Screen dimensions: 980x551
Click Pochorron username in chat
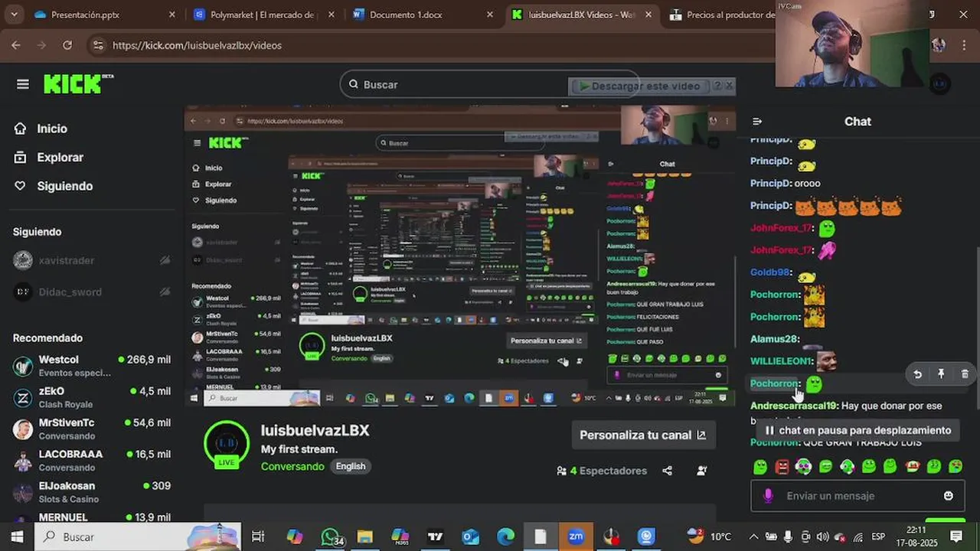pyautogui.click(x=774, y=383)
